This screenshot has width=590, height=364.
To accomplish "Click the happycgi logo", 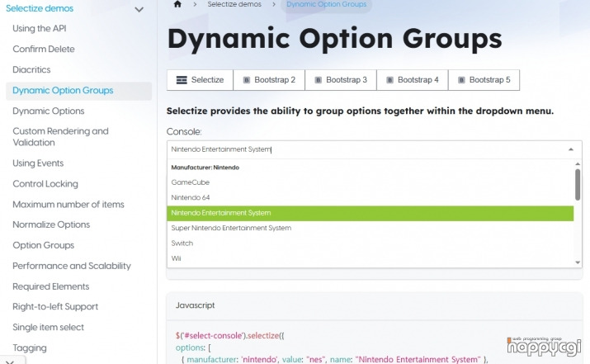I will tap(543, 345).
